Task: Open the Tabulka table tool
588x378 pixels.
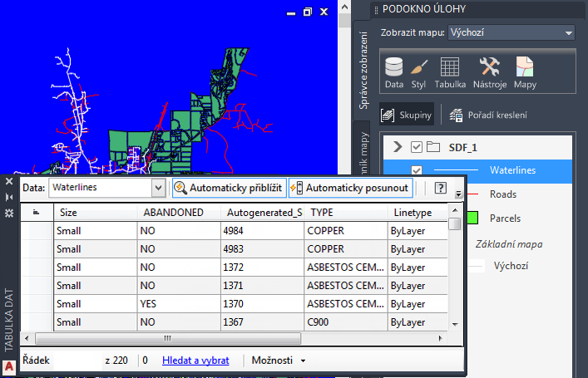Action: [x=450, y=72]
